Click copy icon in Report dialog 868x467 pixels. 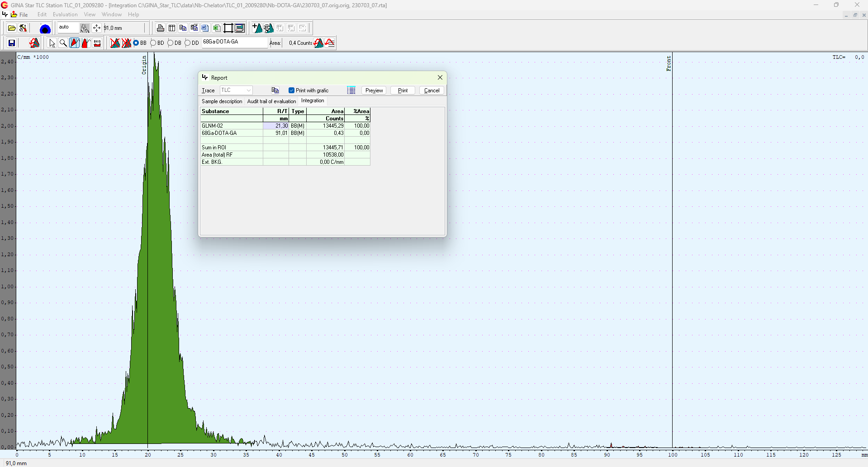[275, 91]
